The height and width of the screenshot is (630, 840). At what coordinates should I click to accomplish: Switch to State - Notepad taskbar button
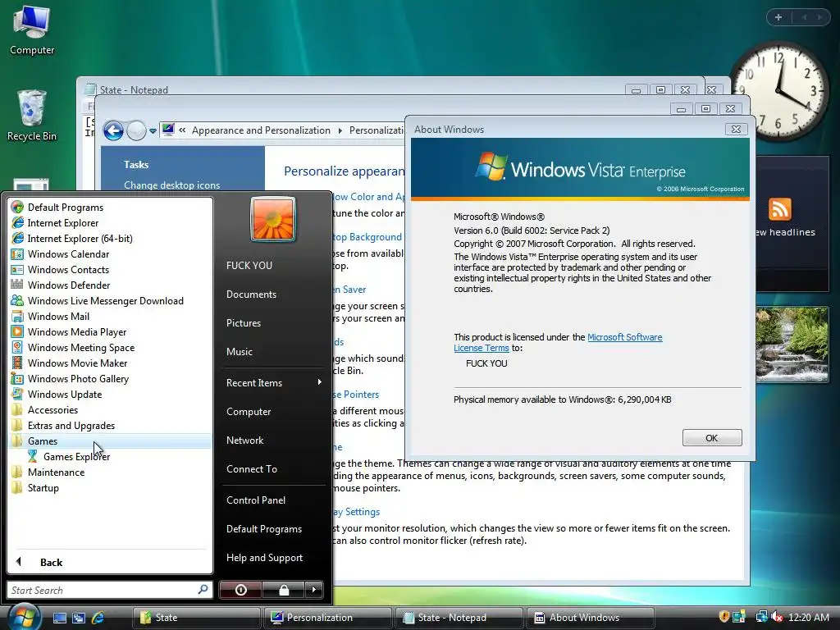coord(459,618)
